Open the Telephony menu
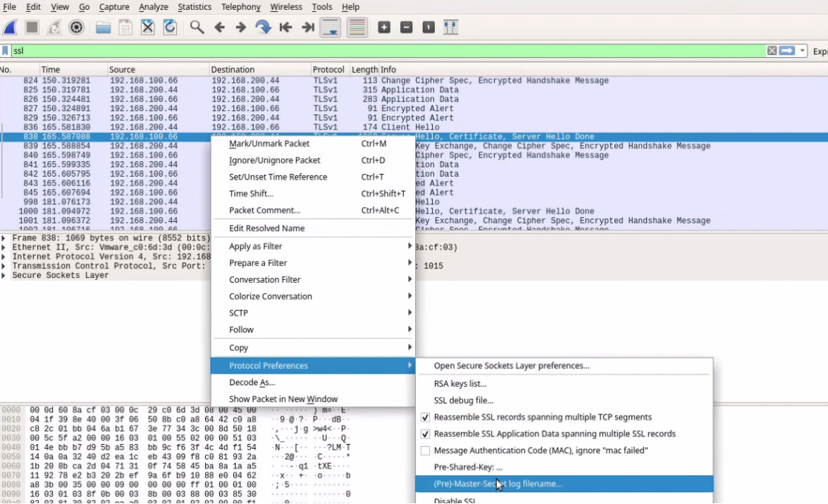The height and width of the screenshot is (504, 828). click(241, 7)
